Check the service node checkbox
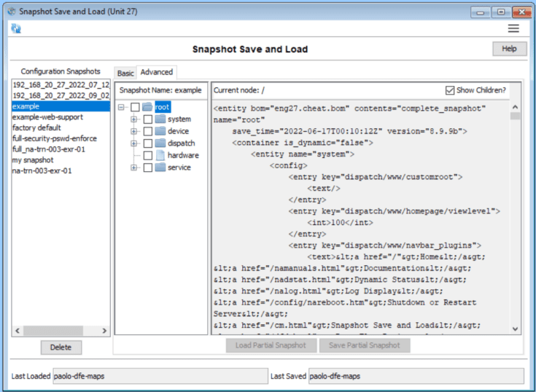Screen dimensions: 536x392 (147, 168)
